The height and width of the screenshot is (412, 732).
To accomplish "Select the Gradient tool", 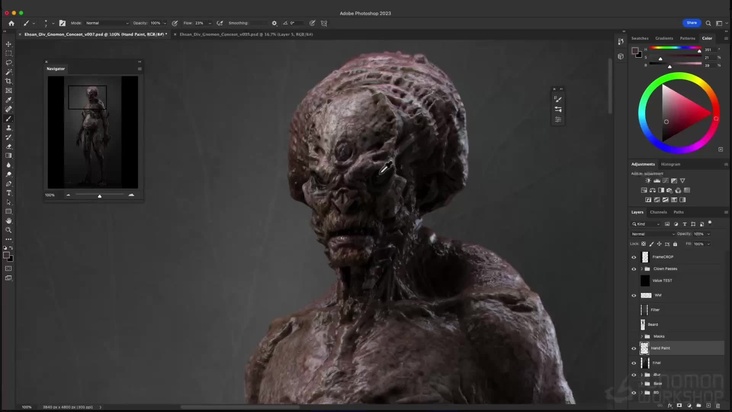I will coord(8,156).
